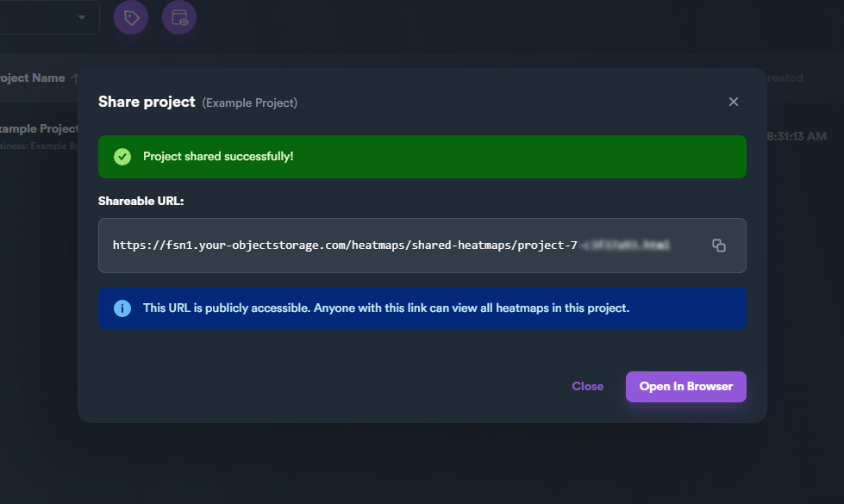The height and width of the screenshot is (504, 844).
Task: Open the dropdown in the top-left toolbar
Action: pos(82,17)
